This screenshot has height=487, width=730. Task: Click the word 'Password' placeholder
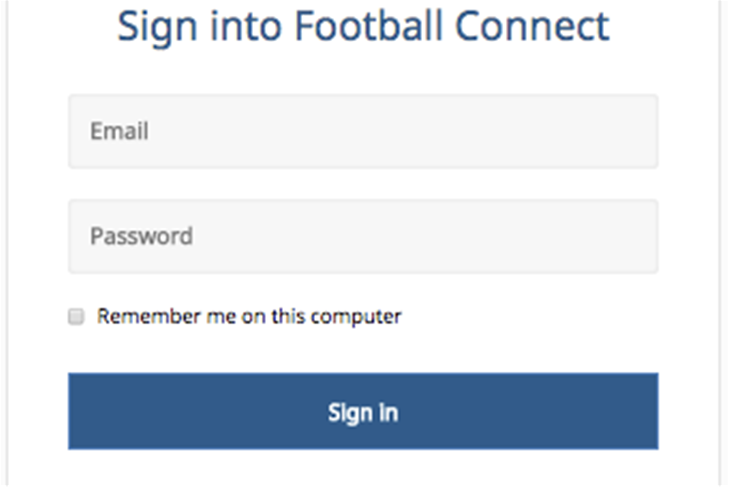[x=141, y=237]
